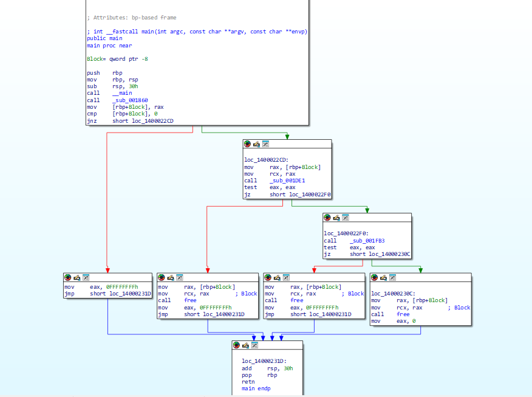Click pencil icon on the two-line mov/jmp node
532x397 pixels.
pyautogui.click(x=77, y=277)
